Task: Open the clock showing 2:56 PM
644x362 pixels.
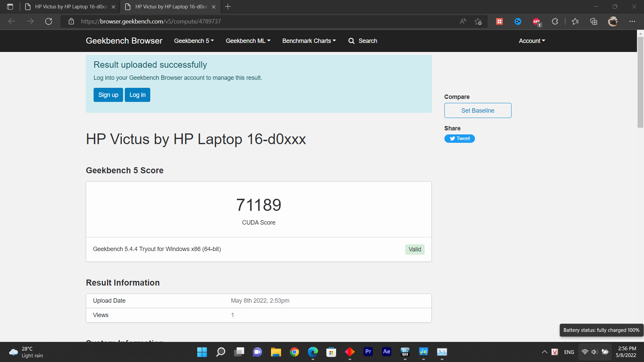Action: click(x=626, y=352)
